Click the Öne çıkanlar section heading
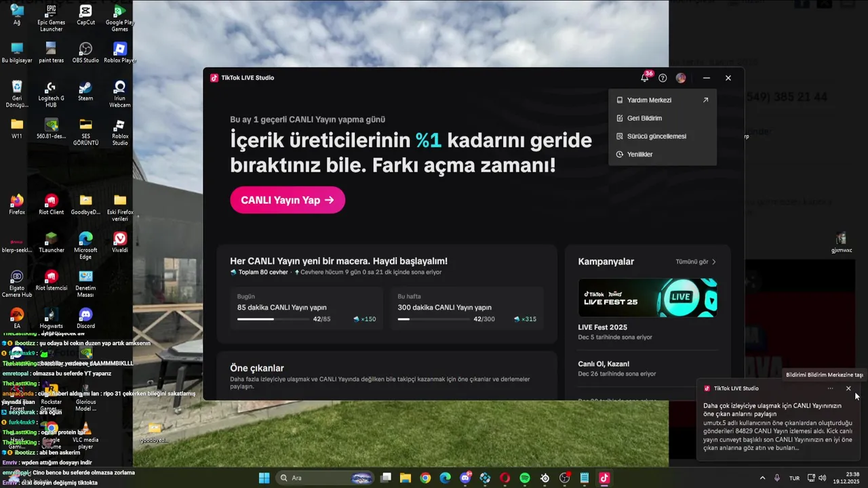 pyautogui.click(x=257, y=368)
